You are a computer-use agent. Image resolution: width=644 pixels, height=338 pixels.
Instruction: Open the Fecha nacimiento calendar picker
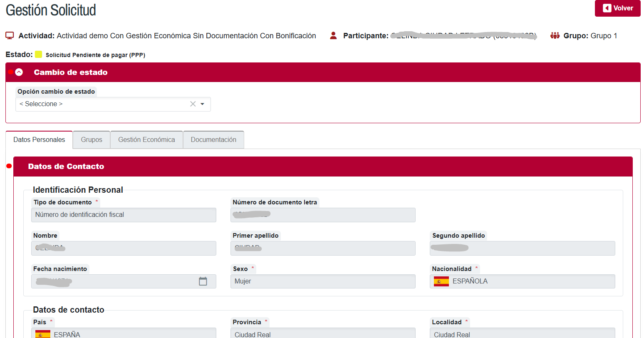coord(203,281)
